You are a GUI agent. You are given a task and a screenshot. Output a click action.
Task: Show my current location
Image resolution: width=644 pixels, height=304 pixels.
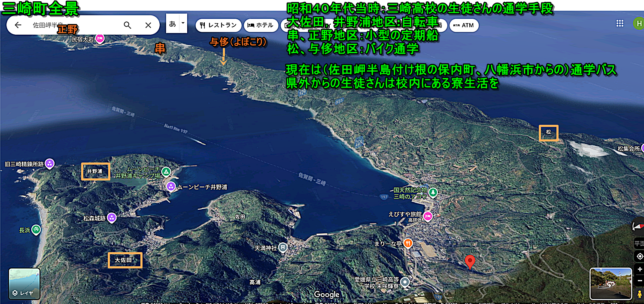(x=640, y=256)
